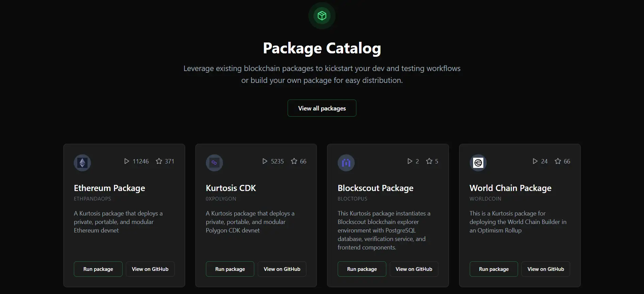
Task: Click the green package cube icon
Action: pyautogui.click(x=322, y=16)
